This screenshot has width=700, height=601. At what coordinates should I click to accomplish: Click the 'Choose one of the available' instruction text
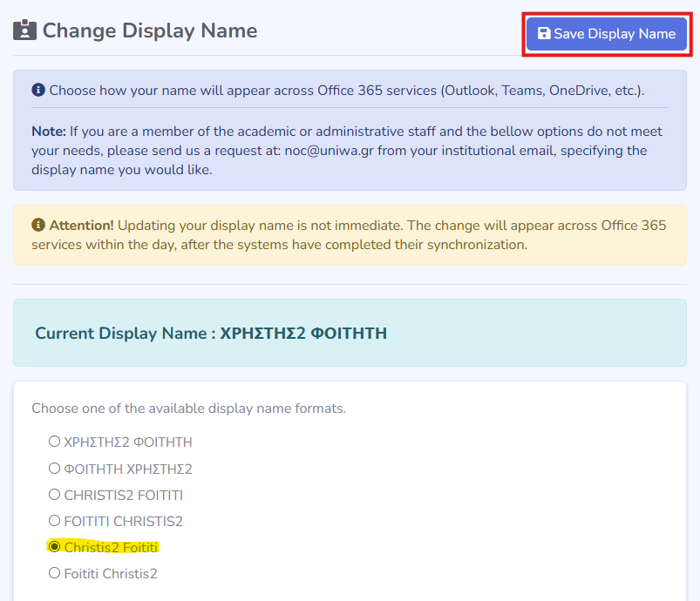coord(189,409)
